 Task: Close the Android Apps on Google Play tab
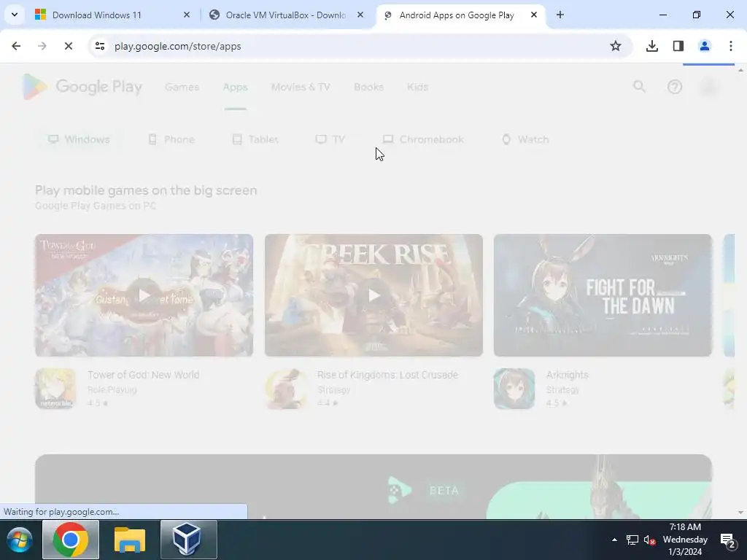click(x=534, y=15)
